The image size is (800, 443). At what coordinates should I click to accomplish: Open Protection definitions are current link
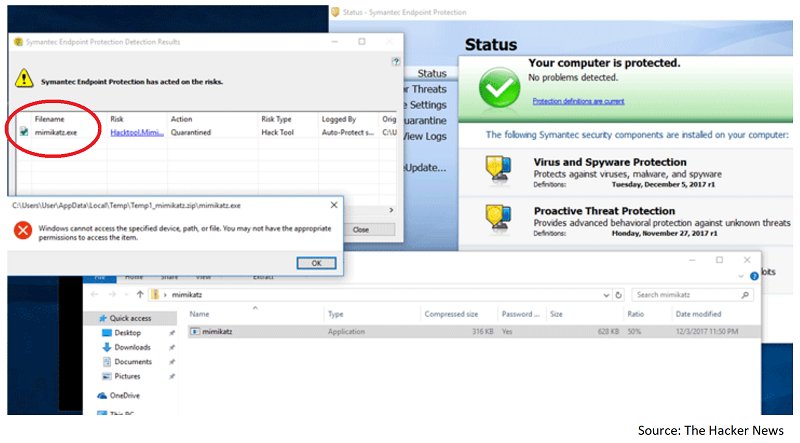click(x=578, y=101)
